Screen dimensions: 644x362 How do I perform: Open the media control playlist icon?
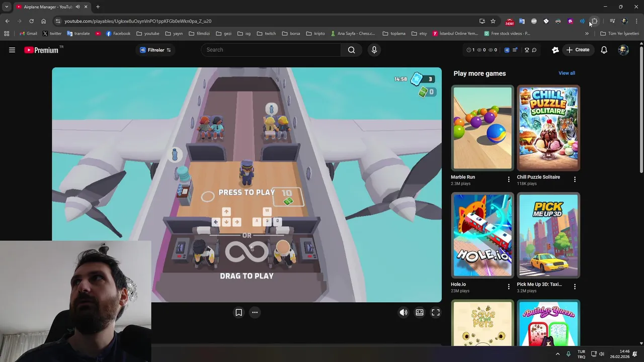(612, 21)
